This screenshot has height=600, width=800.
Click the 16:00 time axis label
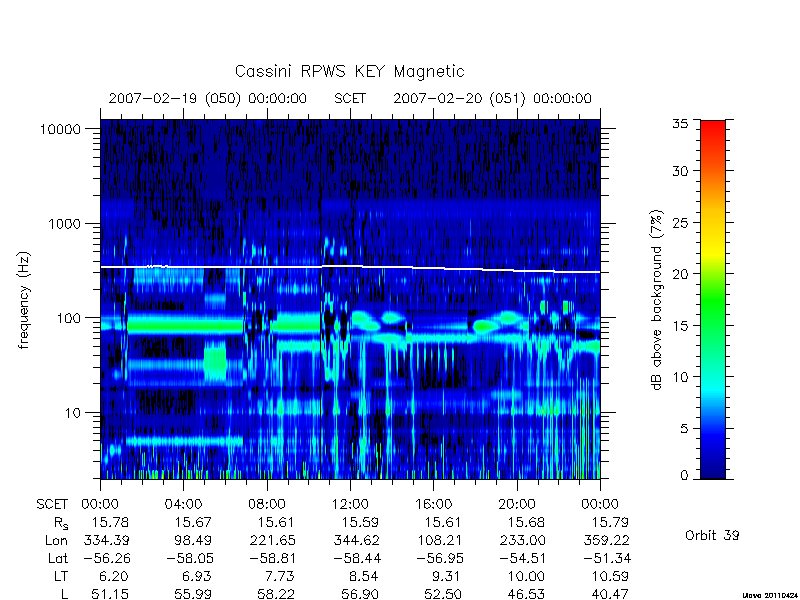click(x=434, y=505)
